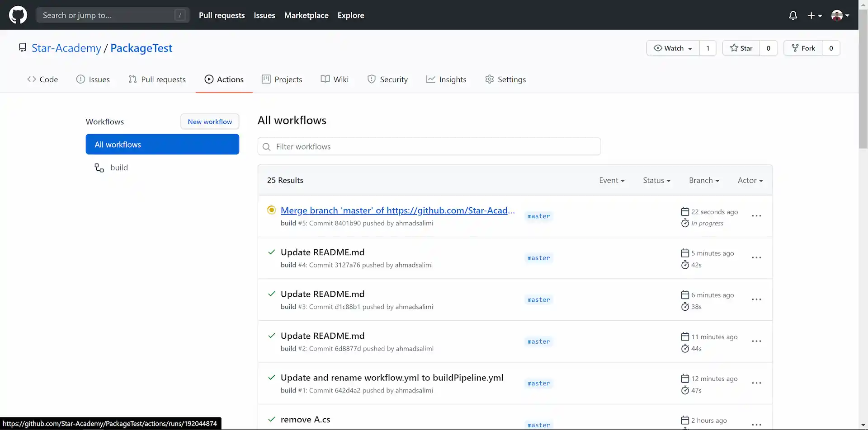The image size is (868, 430).
Task: Open the plus create-new menu
Action: click(x=815, y=15)
